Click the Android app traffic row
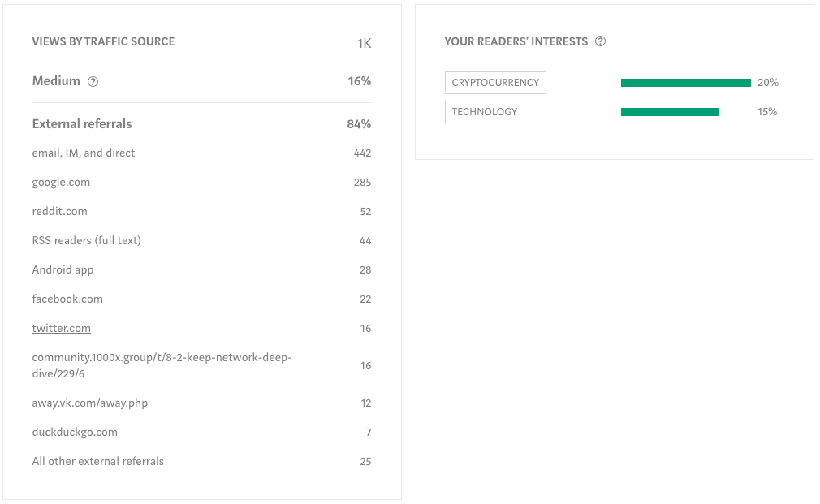820x504 pixels. tap(202, 270)
